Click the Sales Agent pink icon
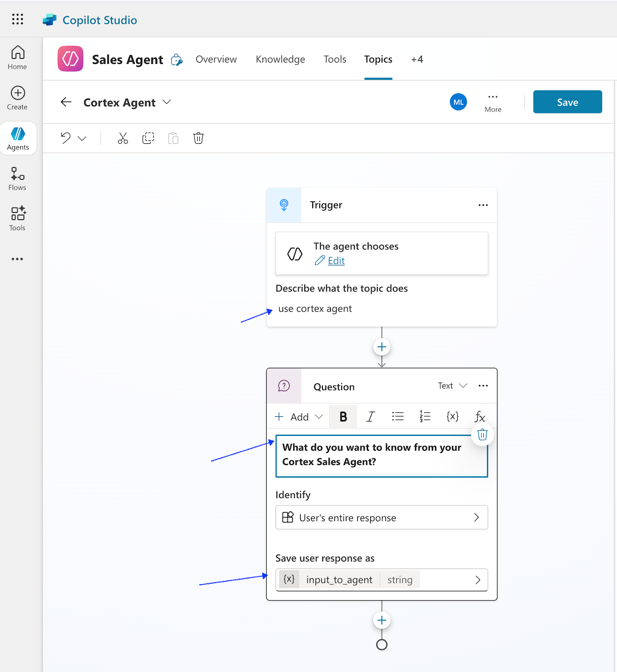617x672 pixels. 71,59
